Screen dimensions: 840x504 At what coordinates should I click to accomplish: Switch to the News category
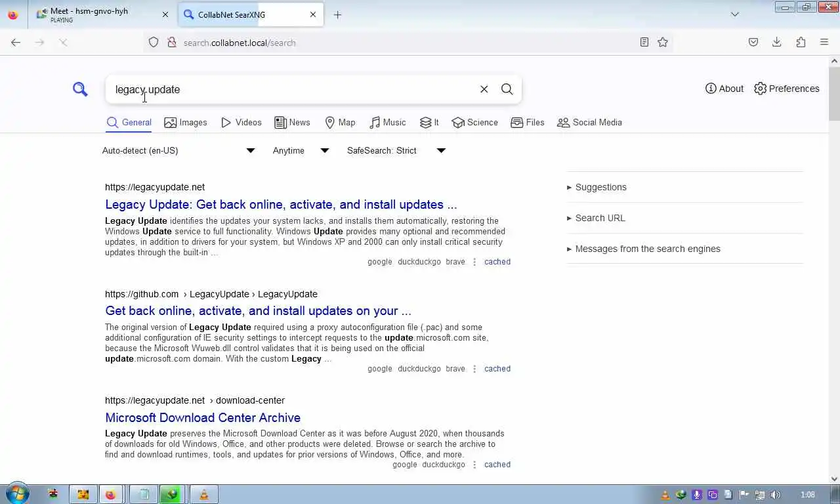click(292, 123)
